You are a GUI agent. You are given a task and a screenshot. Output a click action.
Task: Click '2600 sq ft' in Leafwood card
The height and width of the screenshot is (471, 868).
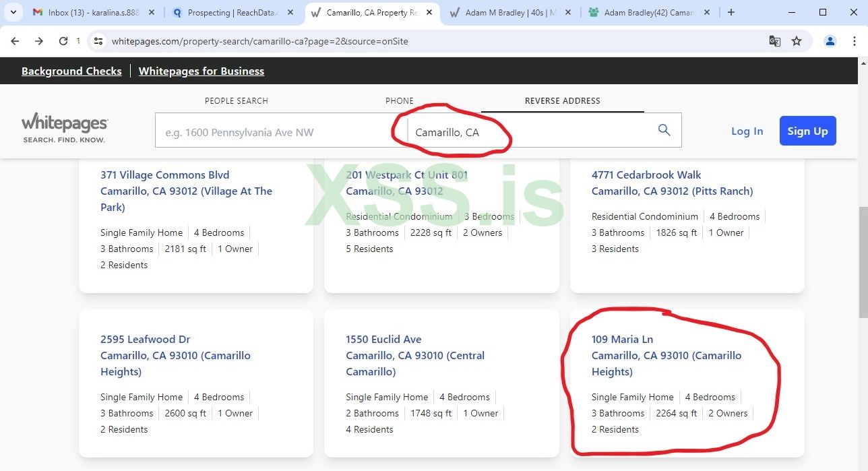click(x=185, y=413)
